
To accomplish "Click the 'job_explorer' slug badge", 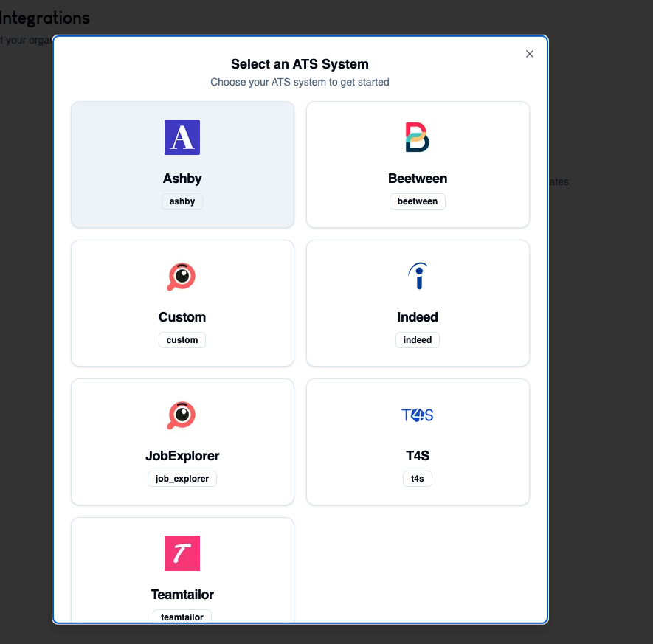I will click(x=182, y=478).
